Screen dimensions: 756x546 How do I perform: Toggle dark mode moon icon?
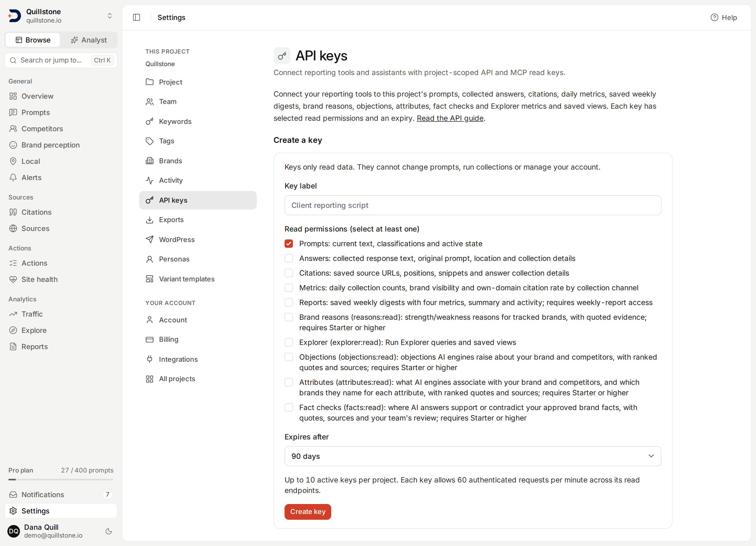109,531
